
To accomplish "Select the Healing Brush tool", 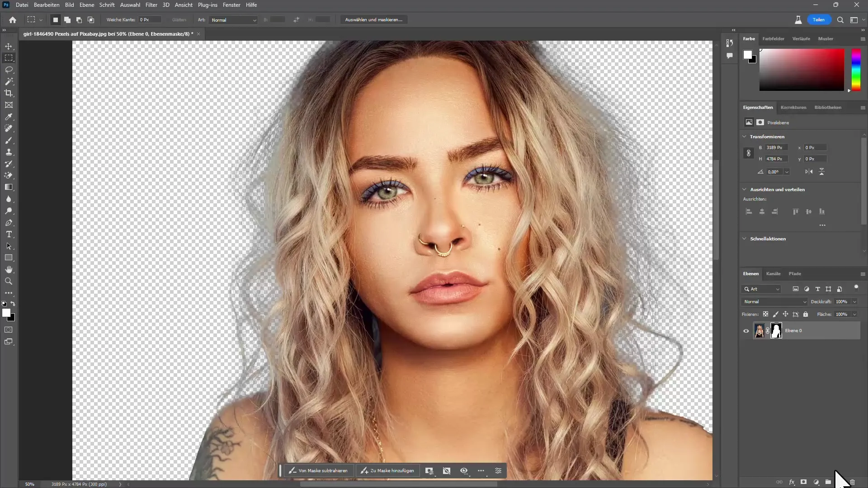I will 8,129.
